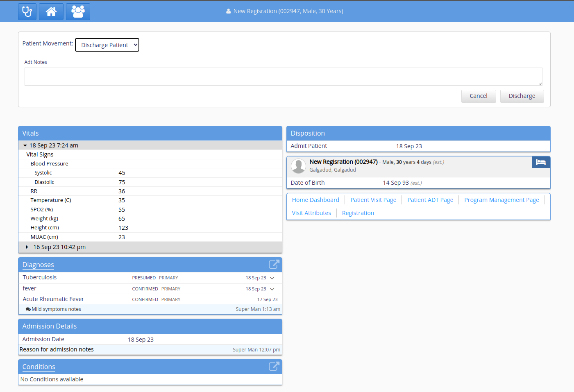Click the Admit Patient disposition row
Screen dimensions: 574x392
[x=418, y=146]
